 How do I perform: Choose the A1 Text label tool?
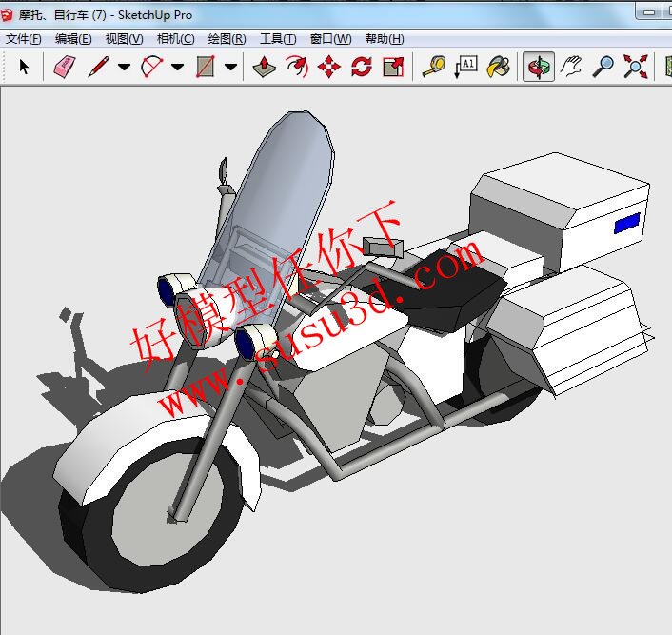pos(465,67)
